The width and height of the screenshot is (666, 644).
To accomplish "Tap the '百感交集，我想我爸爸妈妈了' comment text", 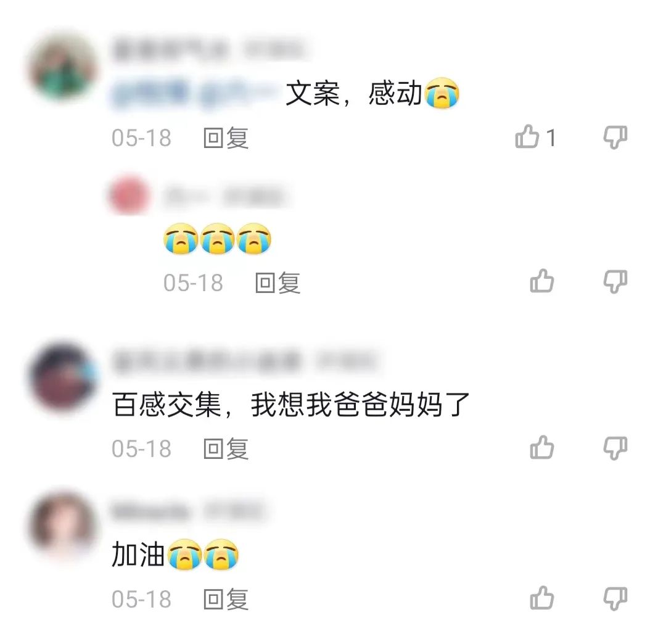I will (x=291, y=405).
